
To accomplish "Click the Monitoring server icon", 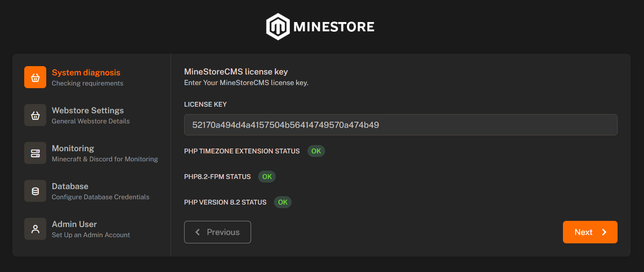I will (35, 153).
